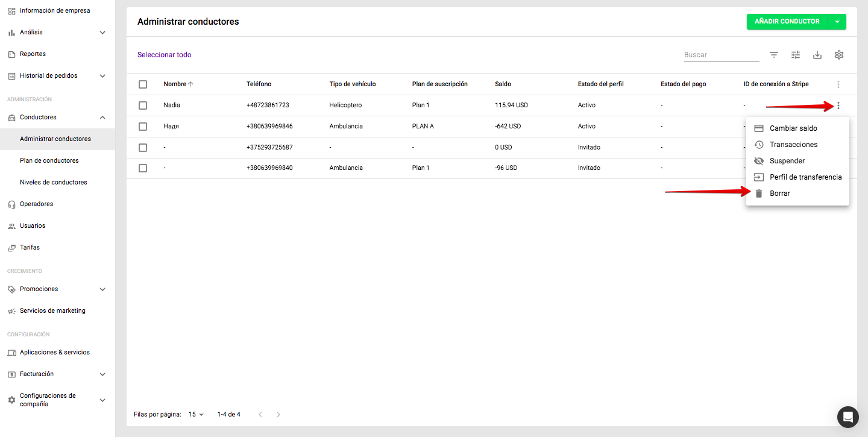This screenshot has width=868, height=437.
Task: Choose Cambiar saldo from the context menu
Action: tap(797, 128)
